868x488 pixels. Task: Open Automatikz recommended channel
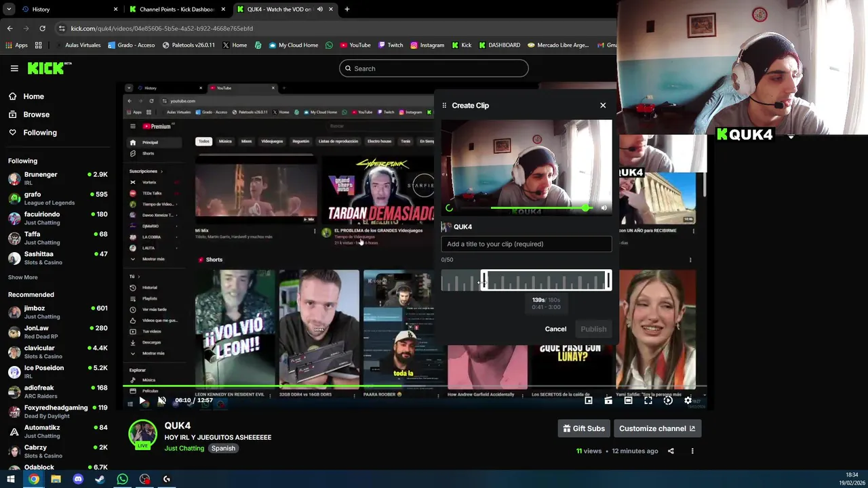[58, 431]
